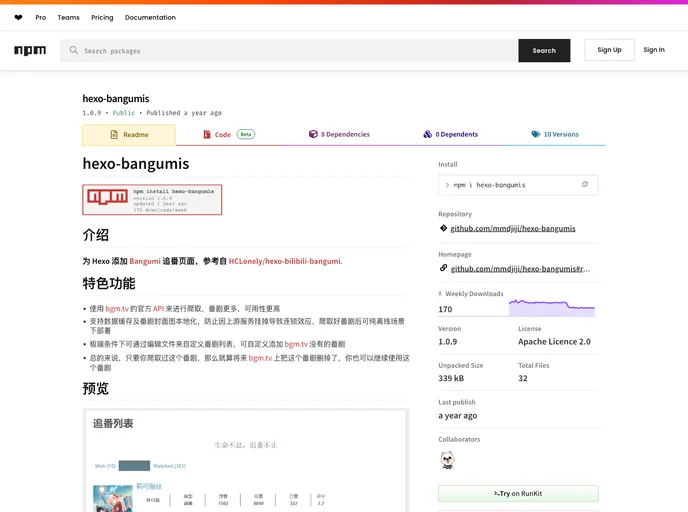This screenshot has width=688, height=512.
Task: Click the Total Files value 32
Action: pos(523,378)
